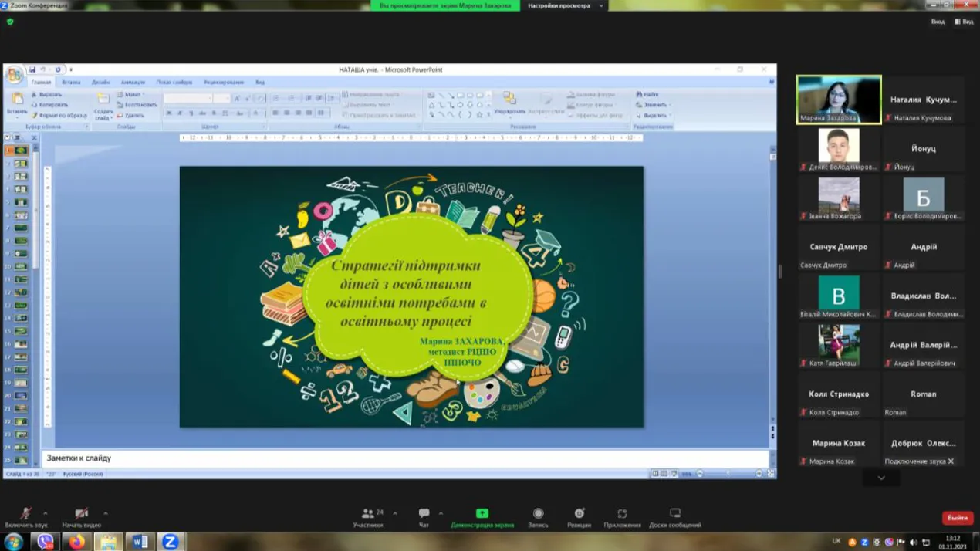The height and width of the screenshot is (551, 980).
Task: Open the Дизайн ribbon tab
Action: click(100, 82)
